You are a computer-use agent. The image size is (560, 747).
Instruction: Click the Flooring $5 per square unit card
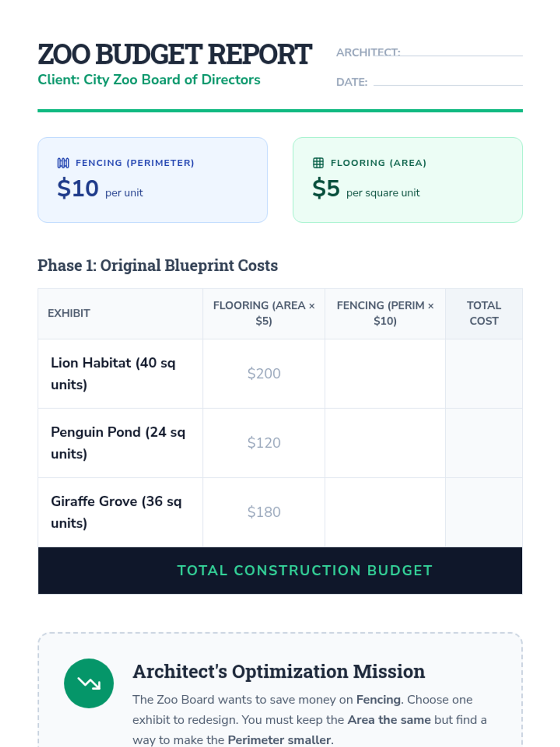click(x=407, y=180)
